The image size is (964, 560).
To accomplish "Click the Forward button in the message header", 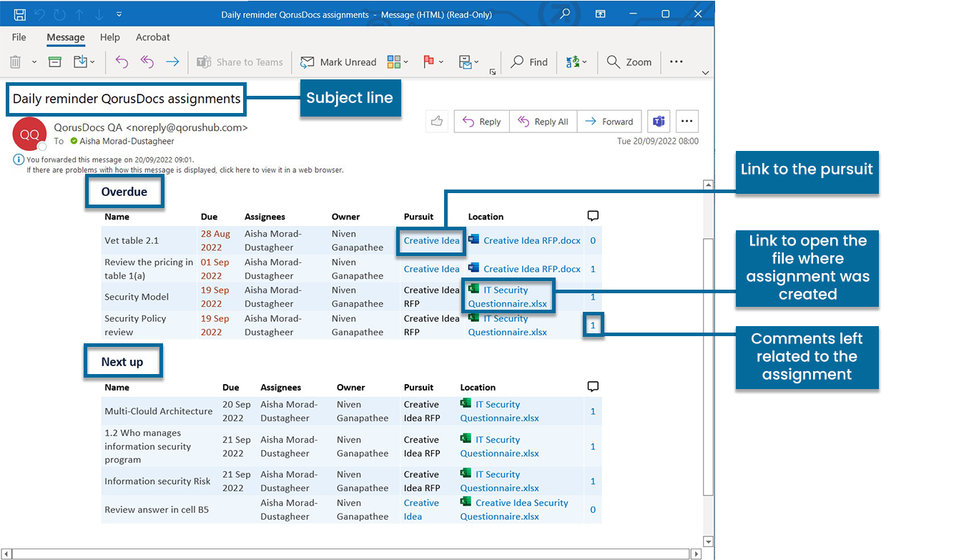I will [x=609, y=122].
